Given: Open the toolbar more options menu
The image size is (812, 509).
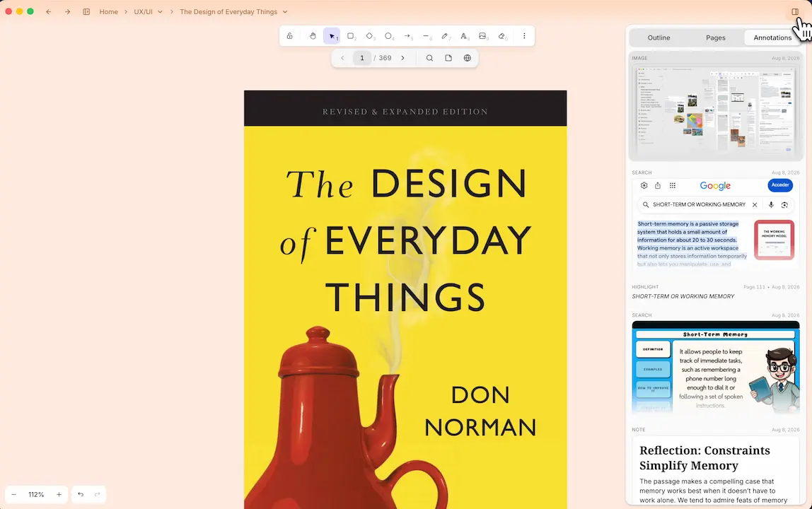Looking at the screenshot, I should pos(524,36).
